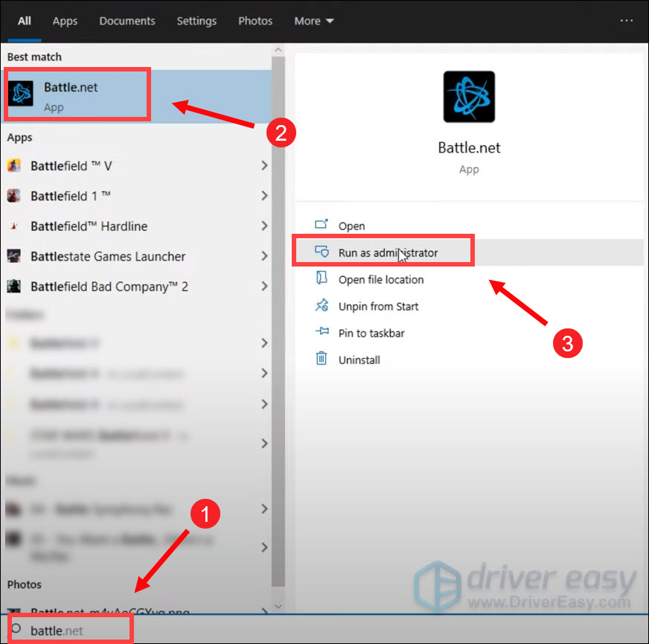Click the Battlefield 1 app icon
The image size is (649, 644).
click(x=15, y=196)
